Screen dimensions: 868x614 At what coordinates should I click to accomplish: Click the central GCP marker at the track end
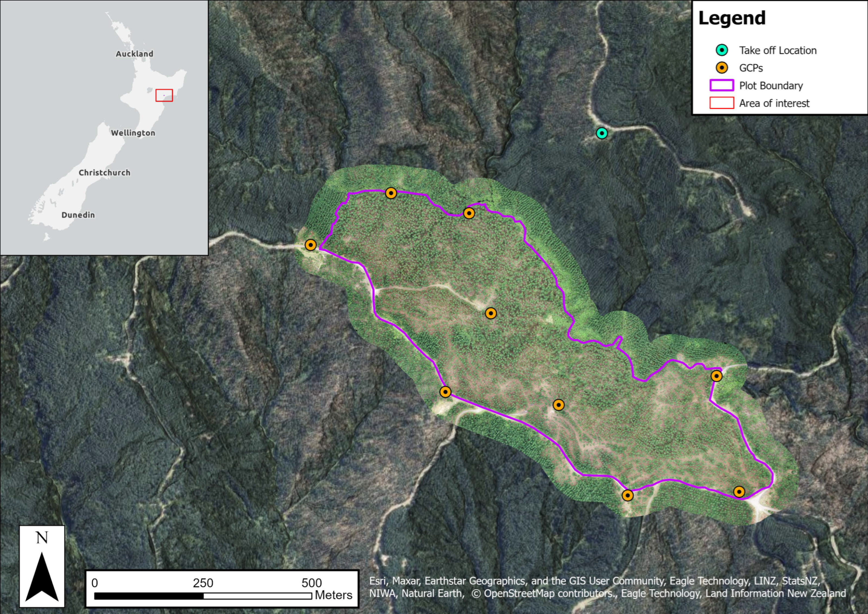tap(491, 313)
